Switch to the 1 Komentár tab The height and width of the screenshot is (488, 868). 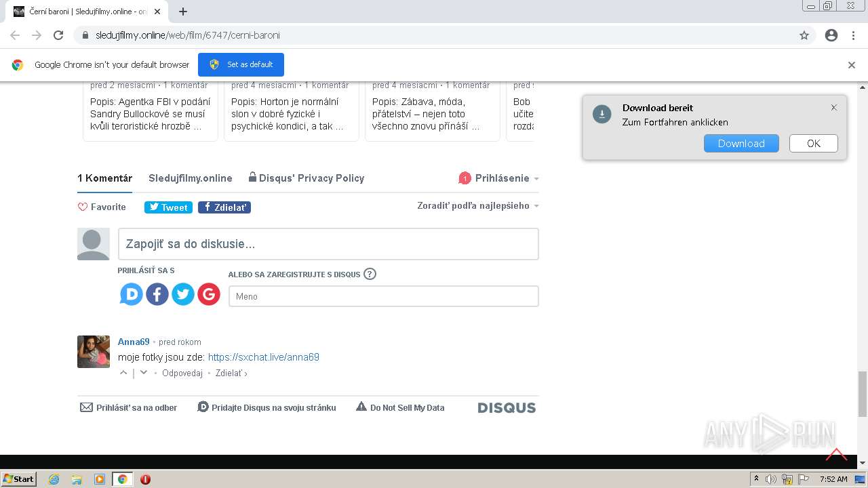click(104, 178)
